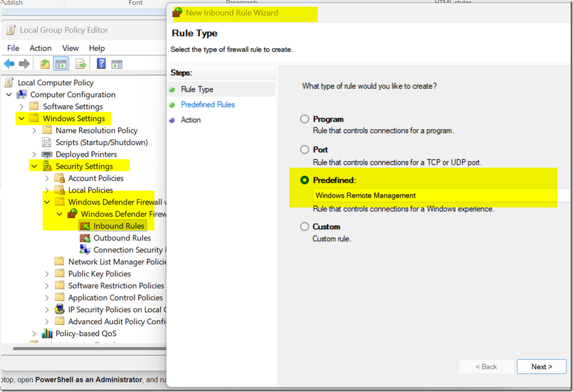573x392 pixels.
Task: Click the Security Settings lock folder icon
Action: click(x=47, y=166)
